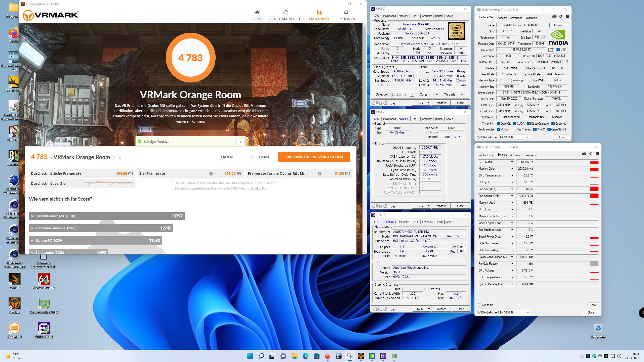Click the Board Power Draw sensor graph
644x362 pixels.
[567, 237]
